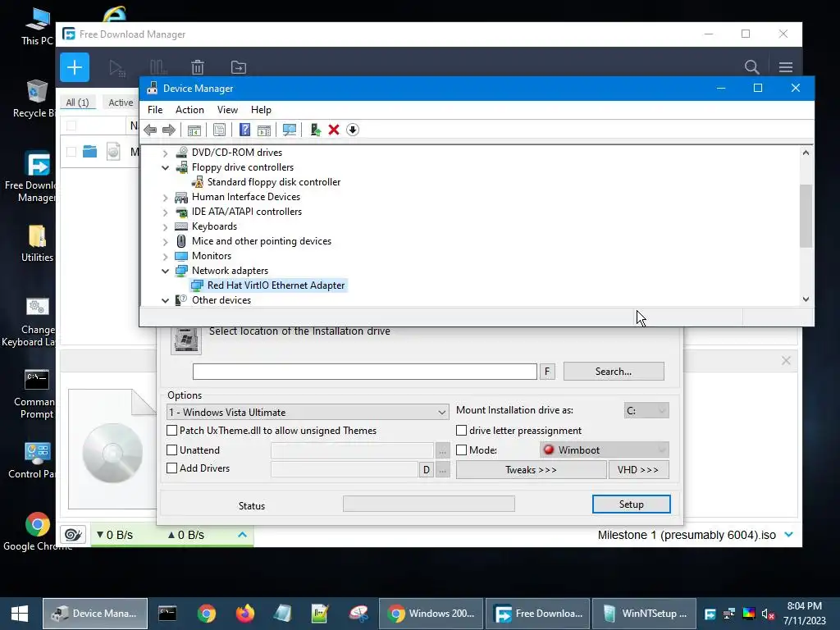
Task: Open View menu in Device Manager
Action: click(227, 110)
